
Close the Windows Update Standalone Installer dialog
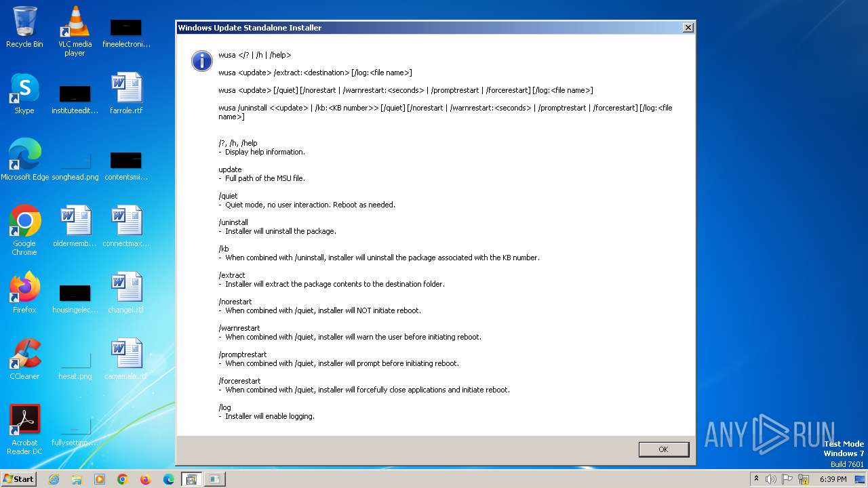click(x=688, y=28)
